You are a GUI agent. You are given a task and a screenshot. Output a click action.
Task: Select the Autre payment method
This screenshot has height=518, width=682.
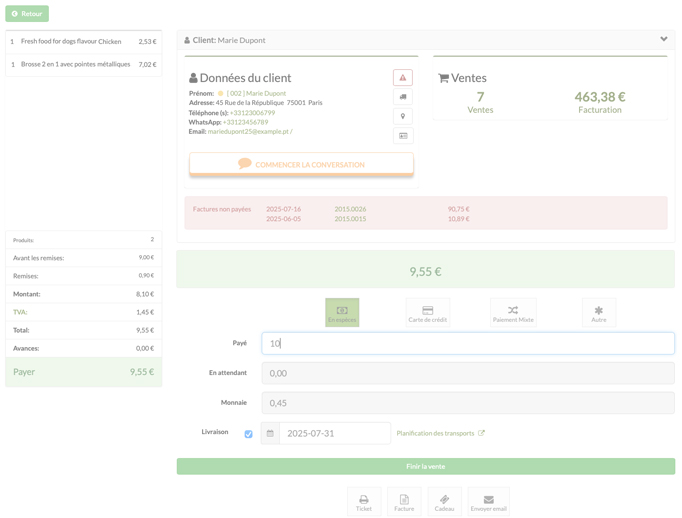click(599, 312)
